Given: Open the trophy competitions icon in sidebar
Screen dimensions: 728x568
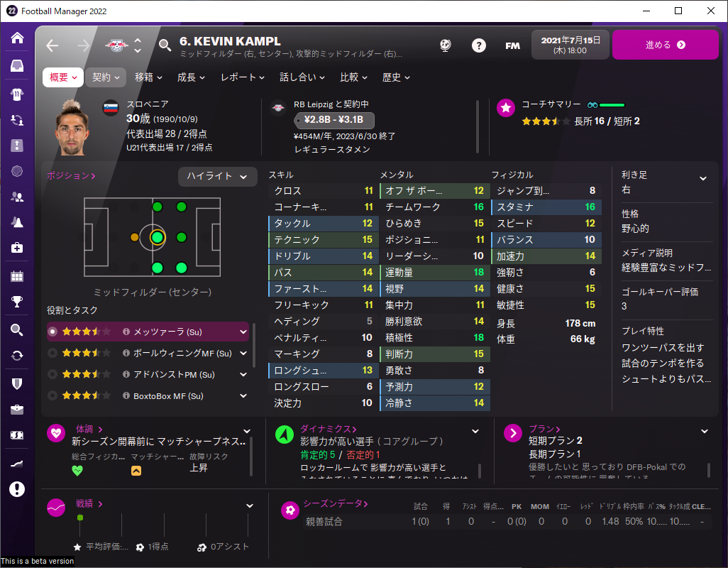Looking at the screenshot, I should tap(17, 302).
